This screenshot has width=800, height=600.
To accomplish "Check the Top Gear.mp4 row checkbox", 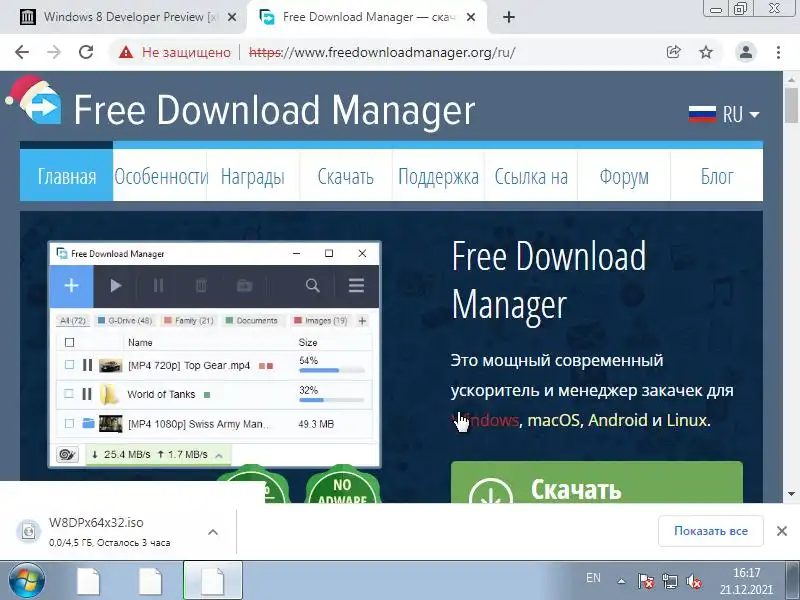I will point(69,365).
